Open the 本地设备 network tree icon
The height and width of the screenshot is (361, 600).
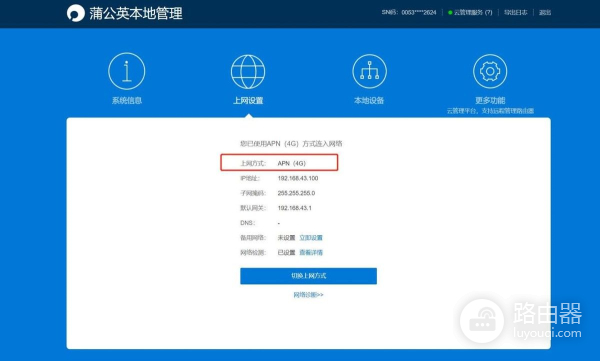(x=369, y=71)
